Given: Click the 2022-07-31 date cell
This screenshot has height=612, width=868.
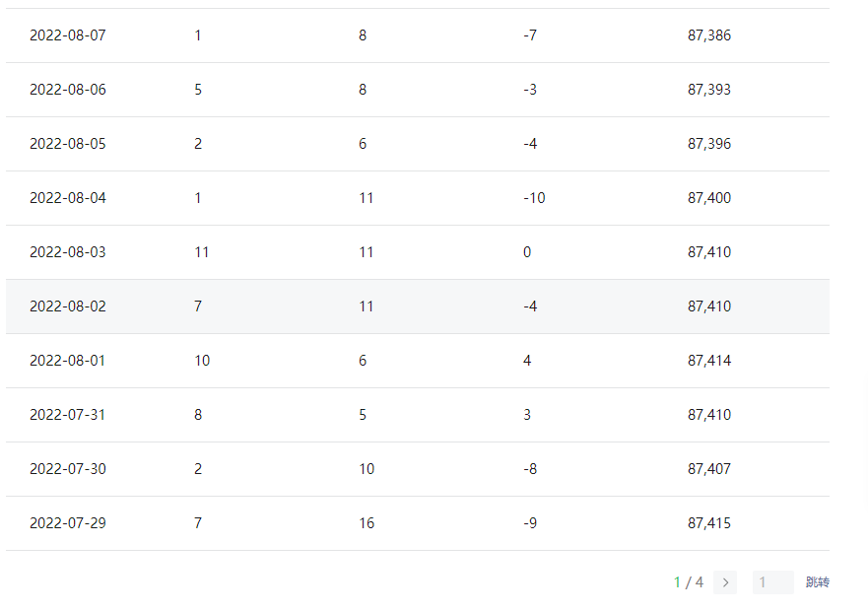Looking at the screenshot, I should click(x=68, y=415).
